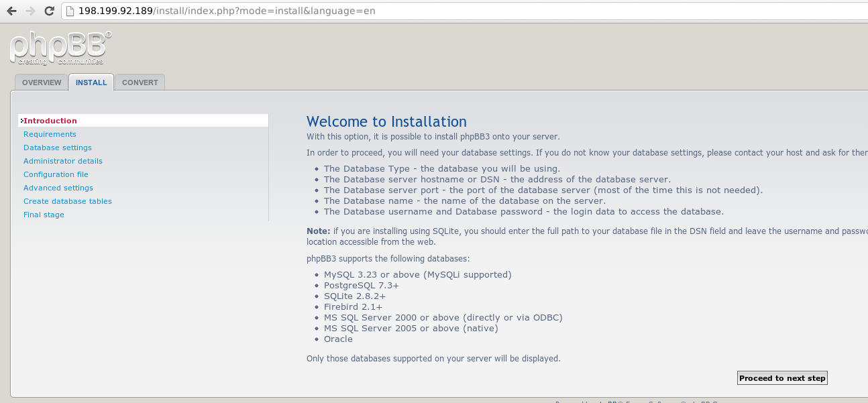This screenshot has height=403, width=868.
Task: Click the 'Note:' paragraph about SQLite
Action: [587, 237]
